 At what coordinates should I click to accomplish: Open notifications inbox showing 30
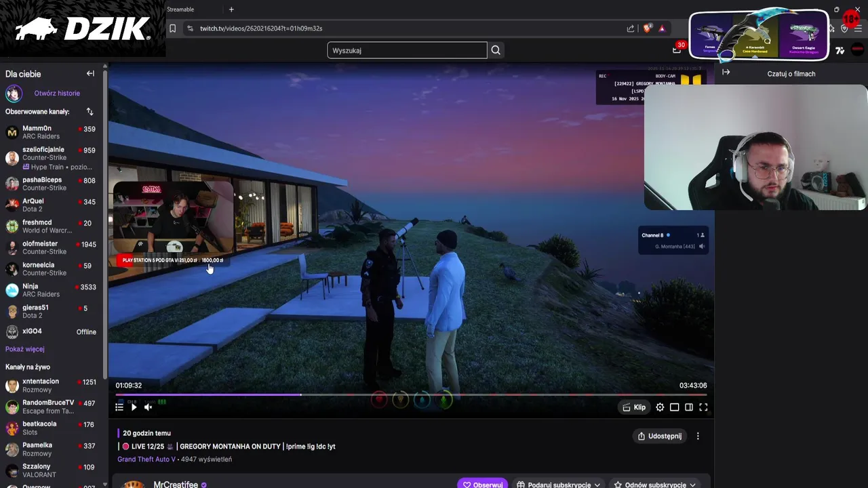point(677,49)
